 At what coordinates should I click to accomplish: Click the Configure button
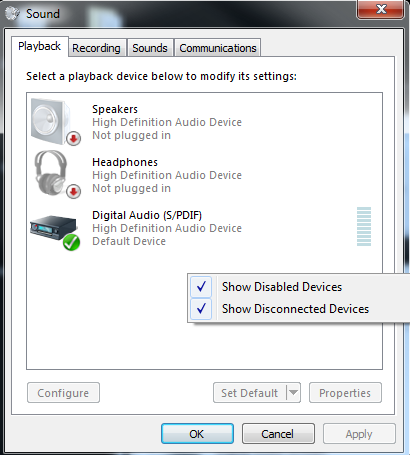click(x=63, y=393)
